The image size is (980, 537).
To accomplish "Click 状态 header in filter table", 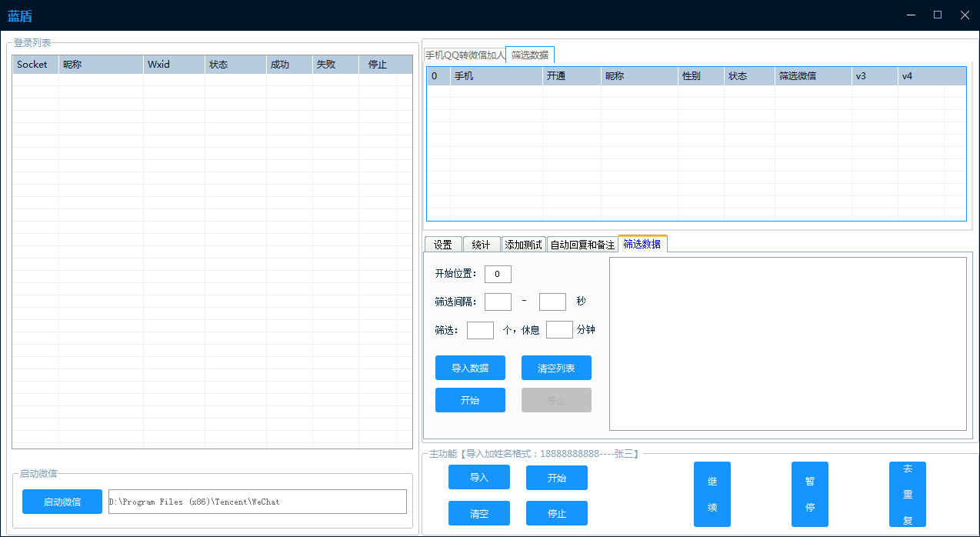I will [x=749, y=76].
